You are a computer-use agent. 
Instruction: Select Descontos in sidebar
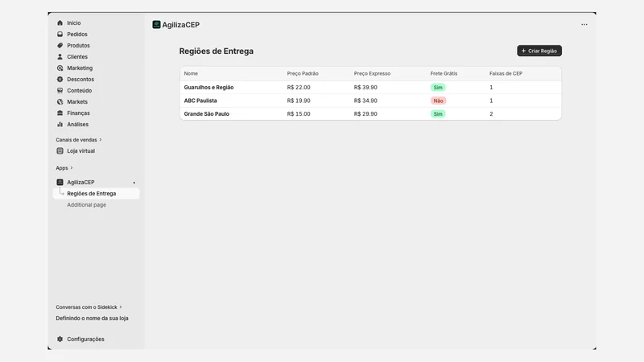pyautogui.click(x=80, y=79)
